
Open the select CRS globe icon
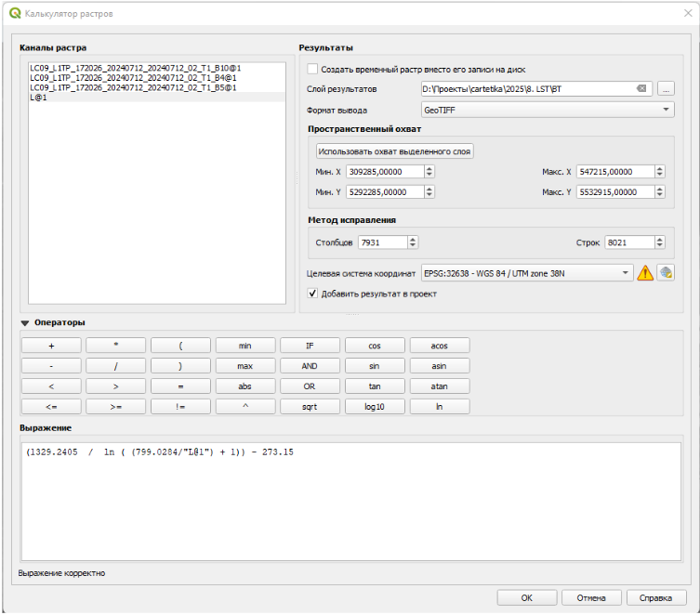(x=667, y=273)
